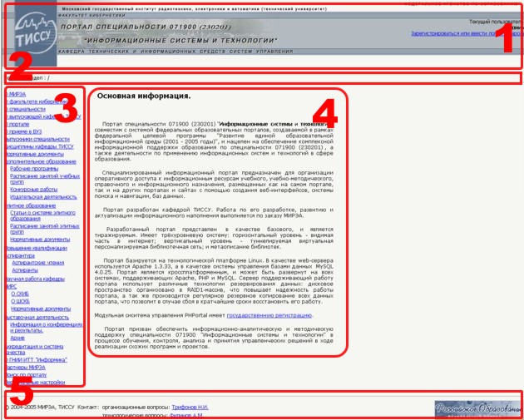Open 'Поиск по порталу' link
This screenshot has width=524, height=420.
(27, 375)
